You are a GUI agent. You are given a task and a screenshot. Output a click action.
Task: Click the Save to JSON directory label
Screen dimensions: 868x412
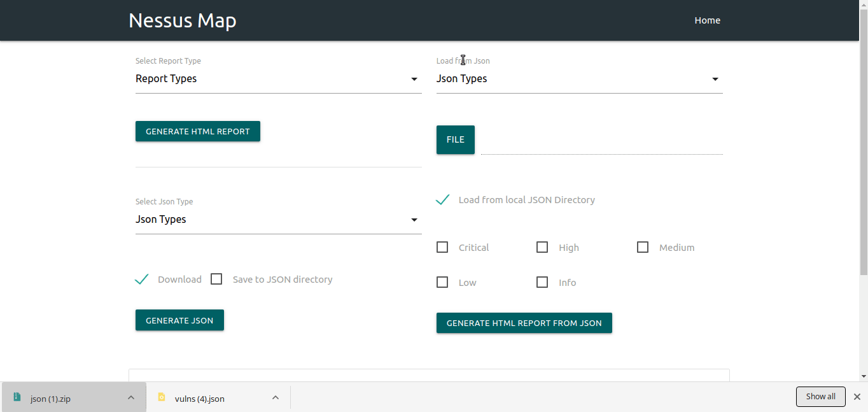[x=283, y=280]
